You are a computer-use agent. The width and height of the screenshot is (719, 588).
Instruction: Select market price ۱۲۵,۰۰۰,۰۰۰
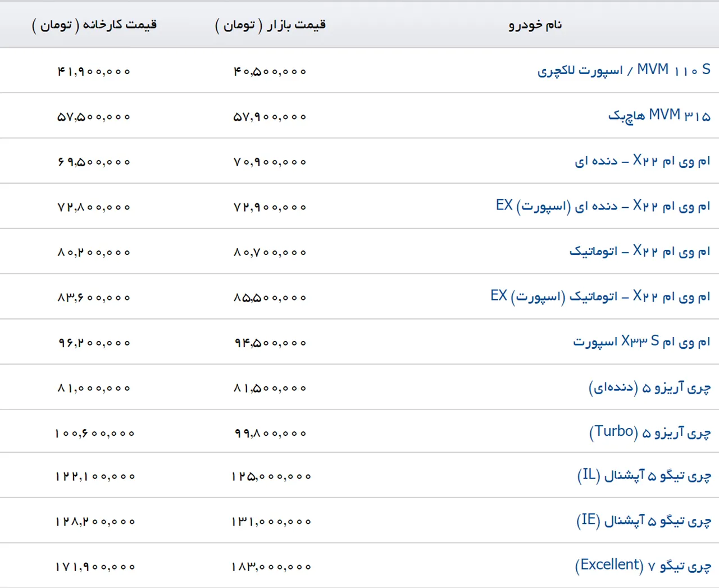pos(271,476)
